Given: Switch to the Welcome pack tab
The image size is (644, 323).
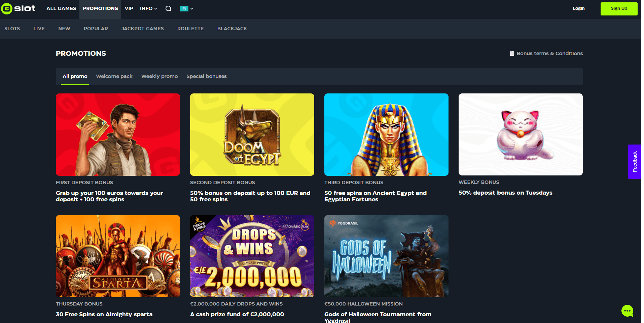Looking at the screenshot, I should 114,76.
